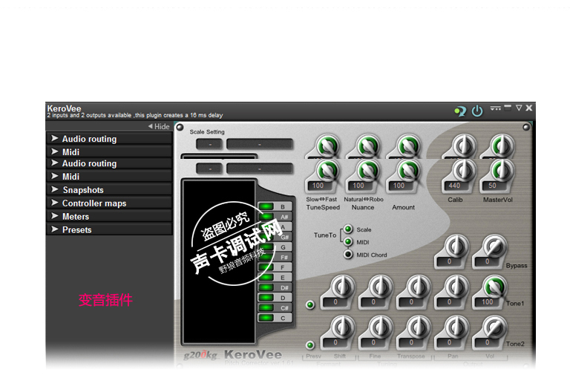The height and width of the screenshot is (392, 570).
Task: Click the TuneSpeed knob
Action: tap(327, 170)
